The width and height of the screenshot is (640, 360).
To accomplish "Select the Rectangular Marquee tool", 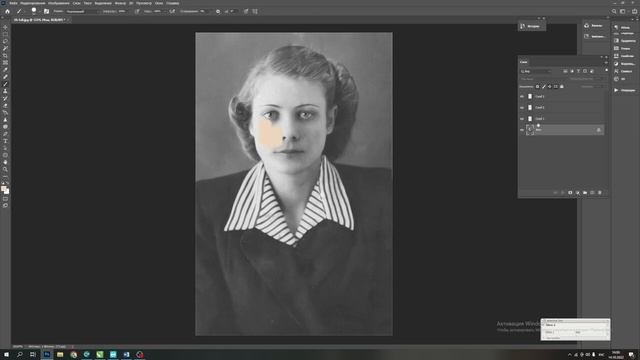I will click(5, 34).
